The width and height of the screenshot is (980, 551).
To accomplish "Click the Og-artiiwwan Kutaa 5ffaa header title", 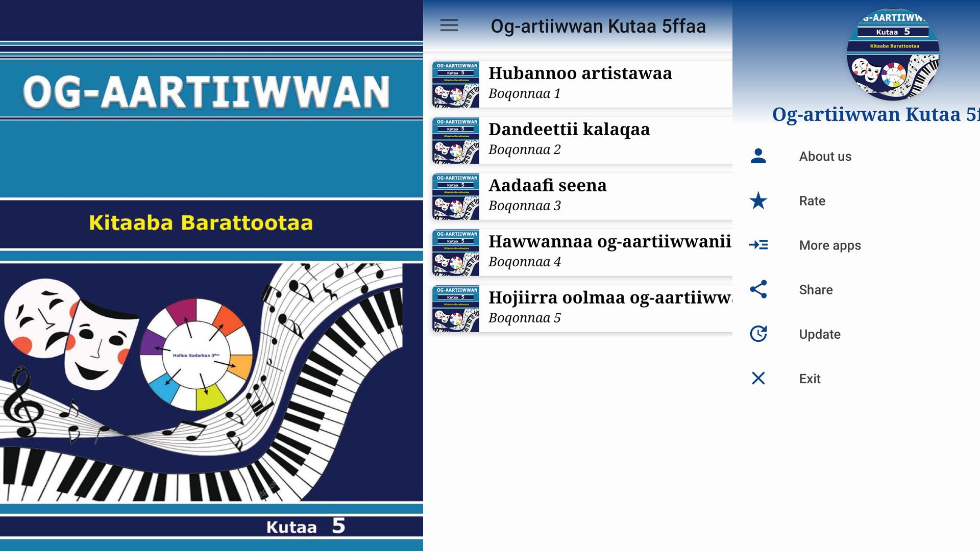I will click(x=598, y=26).
